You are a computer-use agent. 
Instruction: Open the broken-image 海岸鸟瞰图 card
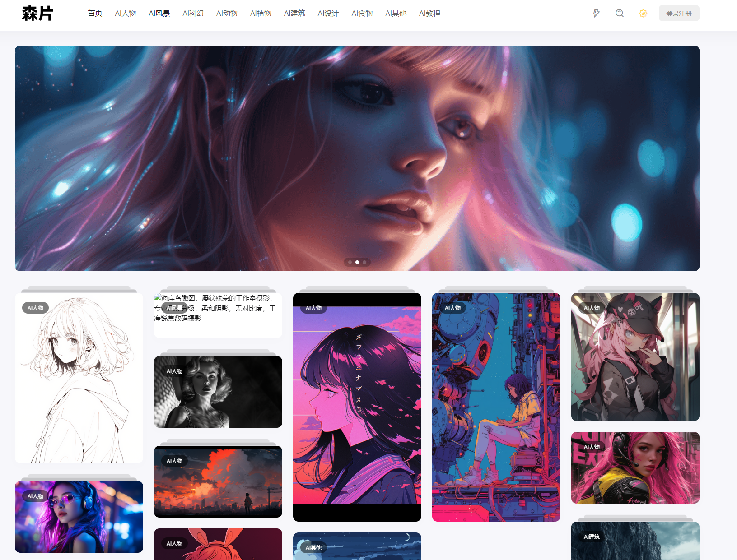[218, 315]
